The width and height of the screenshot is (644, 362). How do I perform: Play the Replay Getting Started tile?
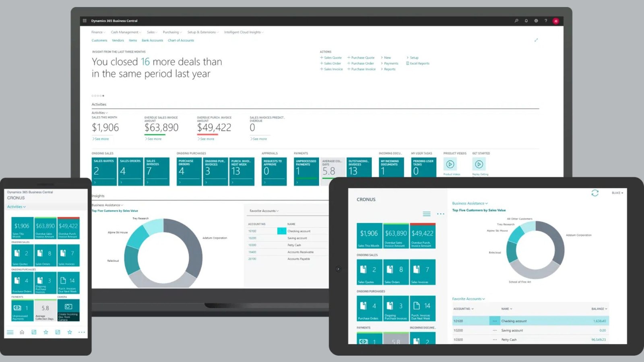point(479,164)
